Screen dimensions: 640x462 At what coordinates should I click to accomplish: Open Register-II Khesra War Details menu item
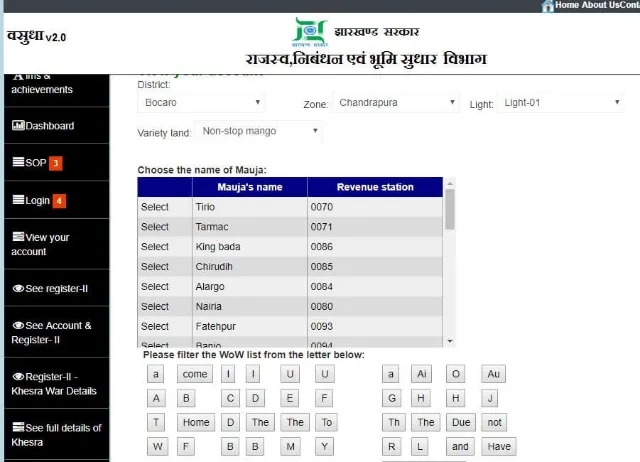pyautogui.click(x=53, y=383)
